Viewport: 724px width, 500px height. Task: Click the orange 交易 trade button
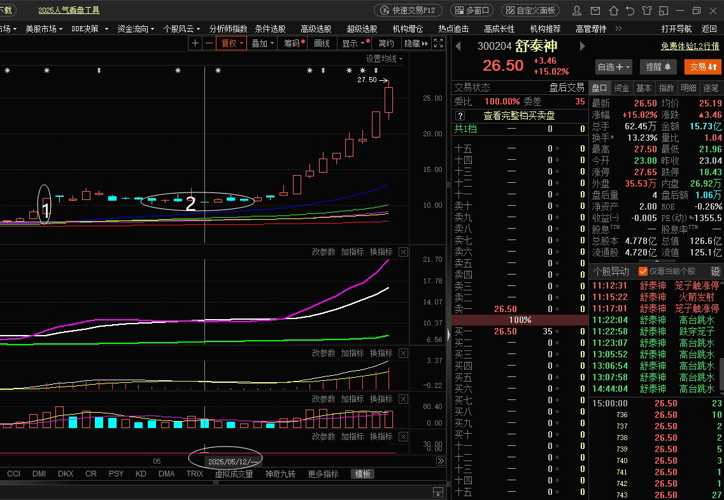pos(702,67)
